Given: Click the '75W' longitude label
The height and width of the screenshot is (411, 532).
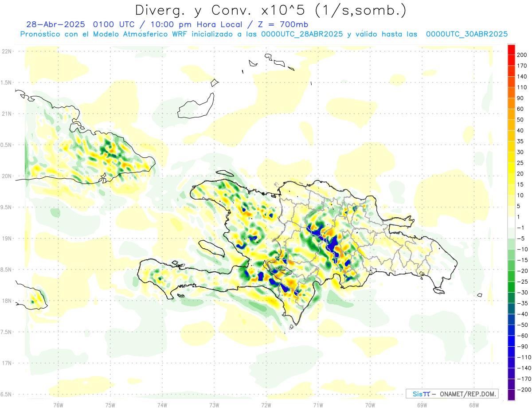Looking at the screenshot, I should pos(110,405).
